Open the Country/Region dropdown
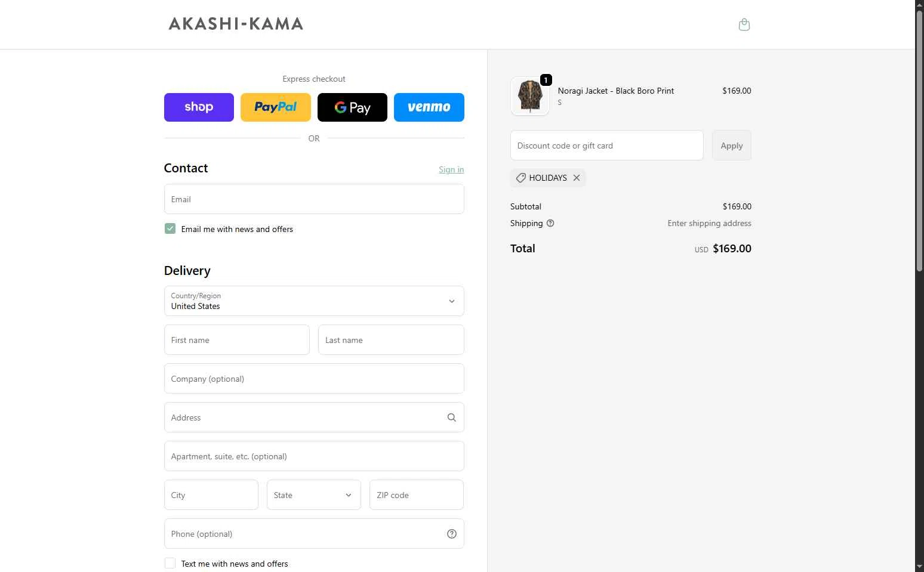Viewport: 924px width, 572px height. point(314,301)
